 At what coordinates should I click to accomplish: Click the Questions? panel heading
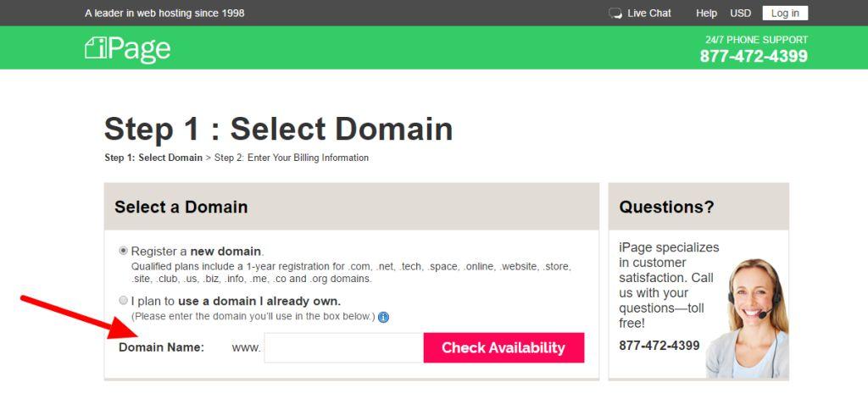(666, 207)
